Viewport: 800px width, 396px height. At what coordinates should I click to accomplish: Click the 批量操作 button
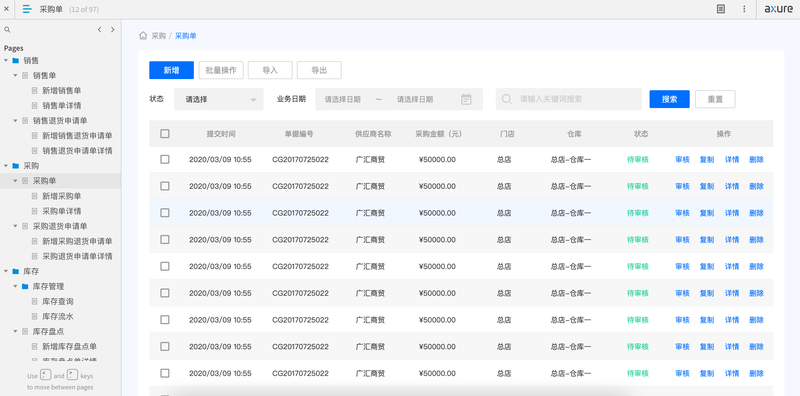221,70
